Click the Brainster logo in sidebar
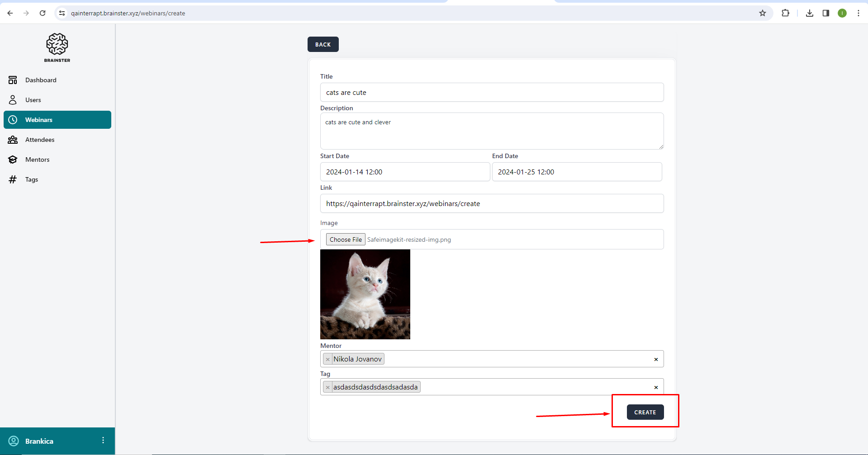 pyautogui.click(x=57, y=47)
